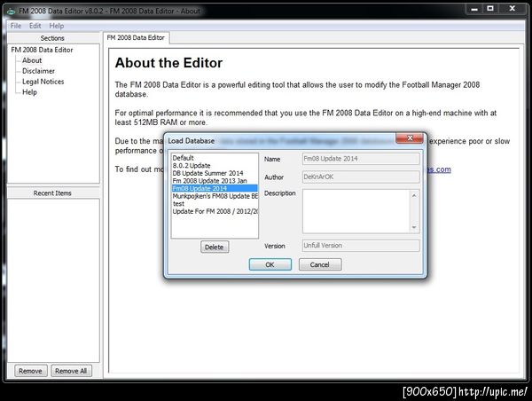
Task: Select Legal Notices in the Sections tree
Action: 43,82
